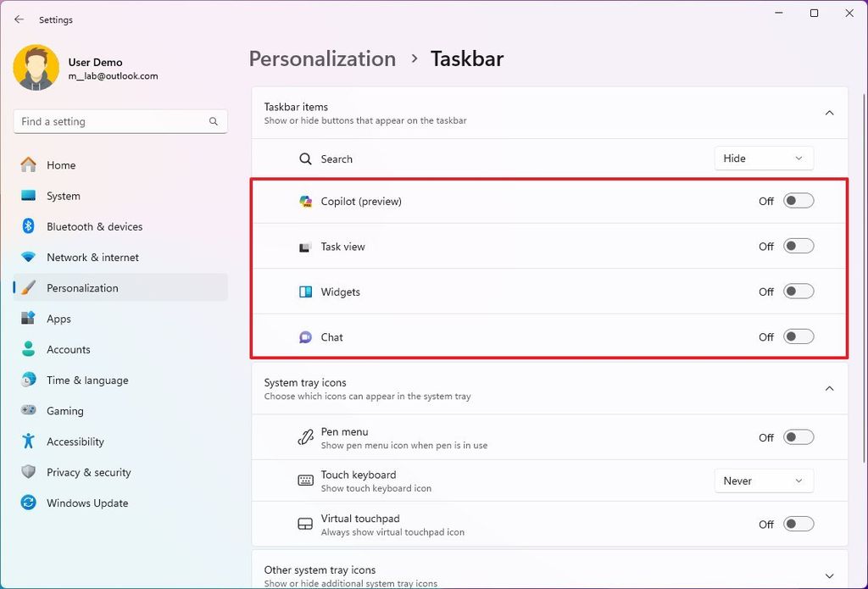Open the Touch keyboard dropdown set to Never

(763, 481)
